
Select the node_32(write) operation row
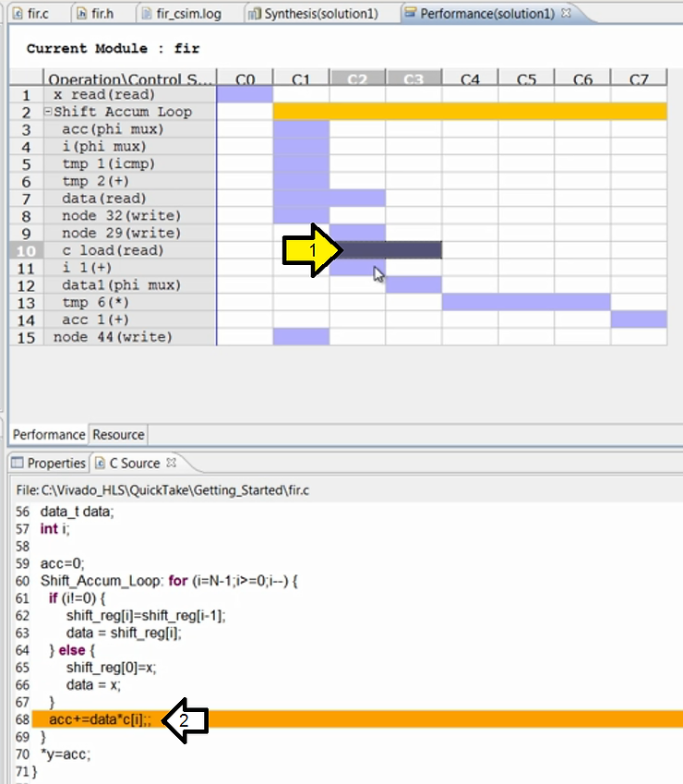pos(130,215)
